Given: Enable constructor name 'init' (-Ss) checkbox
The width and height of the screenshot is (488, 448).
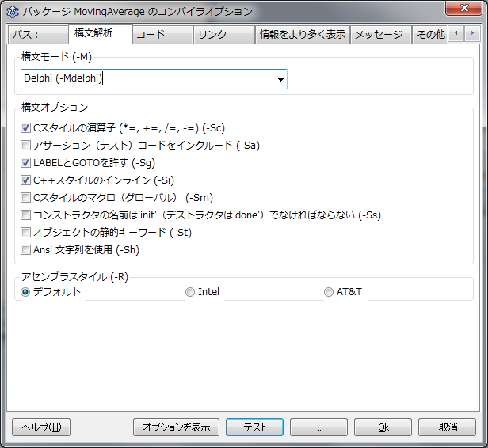Looking at the screenshot, I should (x=25, y=215).
